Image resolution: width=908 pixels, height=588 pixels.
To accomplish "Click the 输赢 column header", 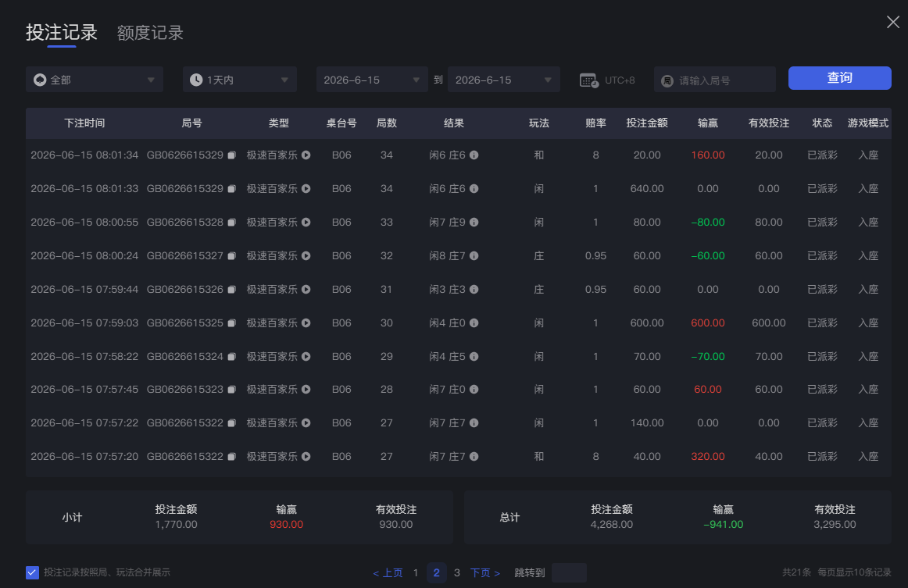I will click(x=708, y=123).
